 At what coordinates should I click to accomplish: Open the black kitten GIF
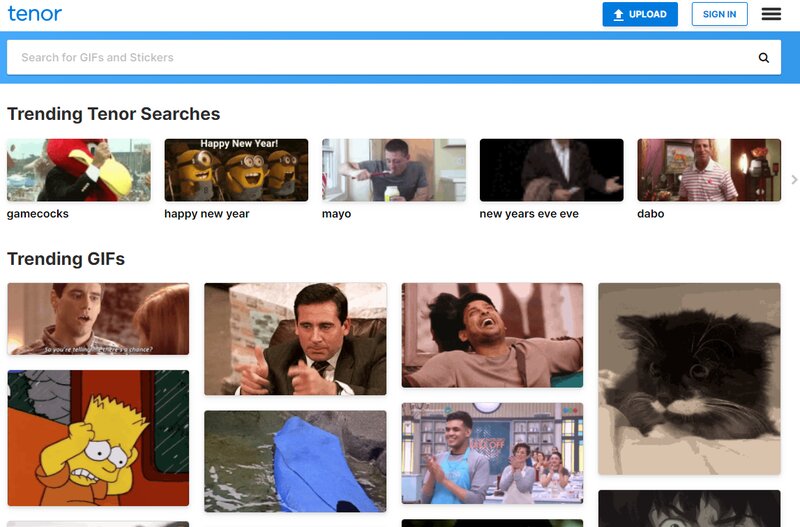coord(689,379)
